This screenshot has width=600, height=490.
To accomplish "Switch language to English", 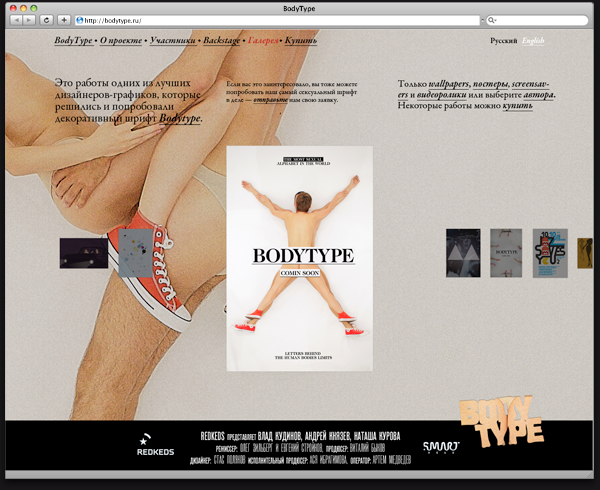I will (x=533, y=41).
